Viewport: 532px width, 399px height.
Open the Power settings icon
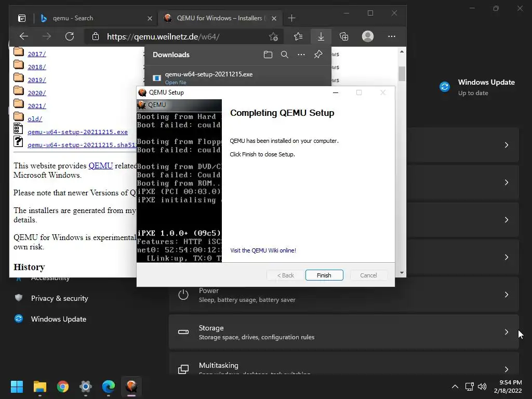point(183,295)
